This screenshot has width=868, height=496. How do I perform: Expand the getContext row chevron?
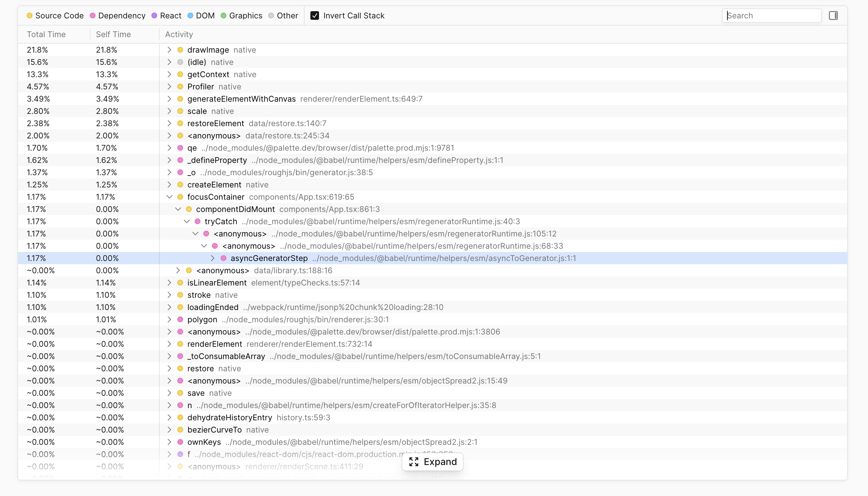click(x=169, y=74)
